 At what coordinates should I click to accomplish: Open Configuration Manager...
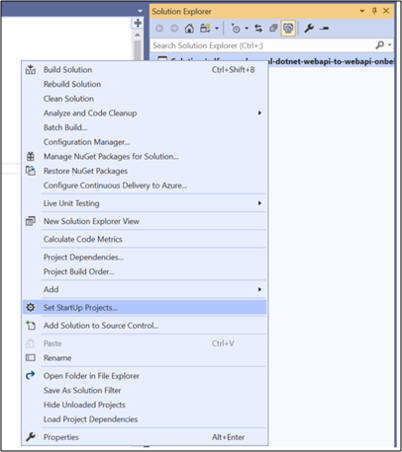pyautogui.click(x=145, y=142)
